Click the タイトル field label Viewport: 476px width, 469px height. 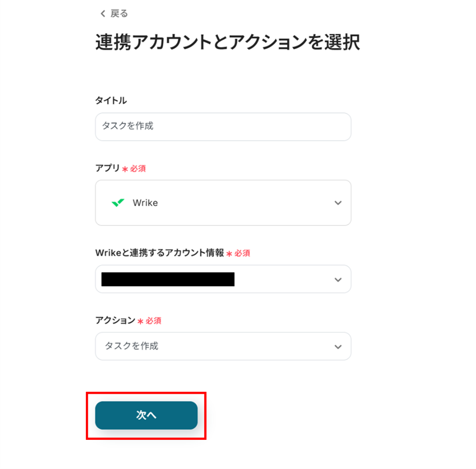(111, 100)
